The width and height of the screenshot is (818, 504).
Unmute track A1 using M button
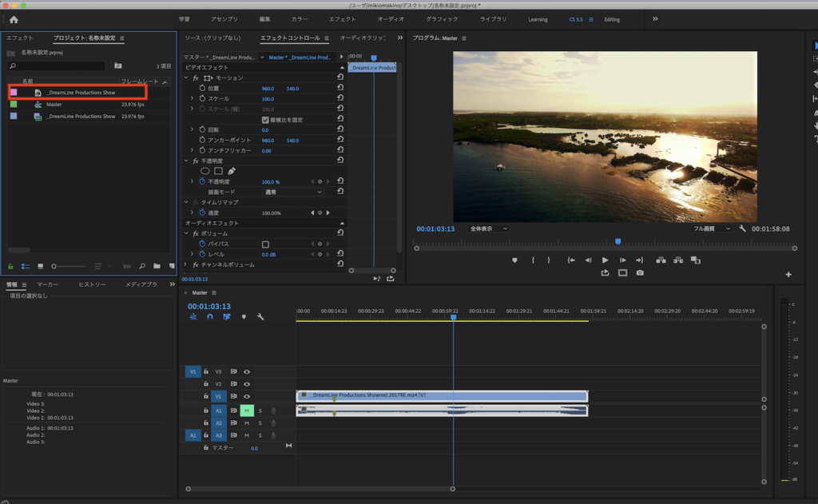pos(247,411)
